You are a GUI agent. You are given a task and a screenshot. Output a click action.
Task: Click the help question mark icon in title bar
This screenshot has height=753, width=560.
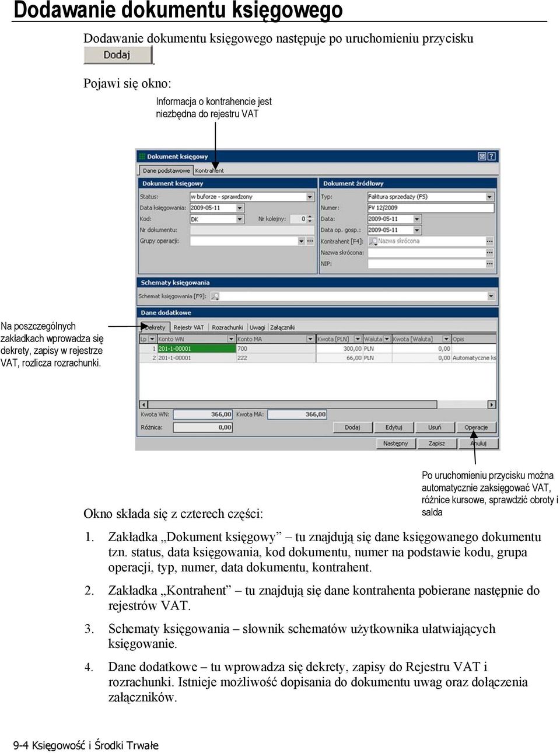click(x=492, y=156)
